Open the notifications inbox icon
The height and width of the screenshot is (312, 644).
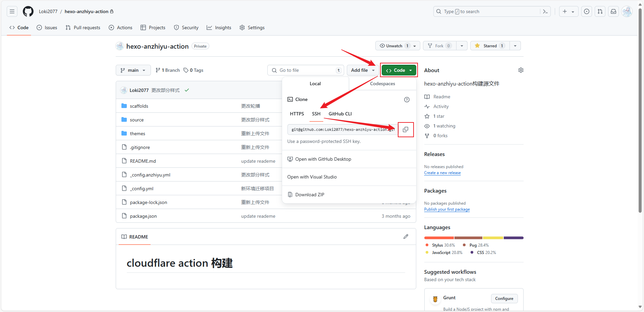click(613, 11)
